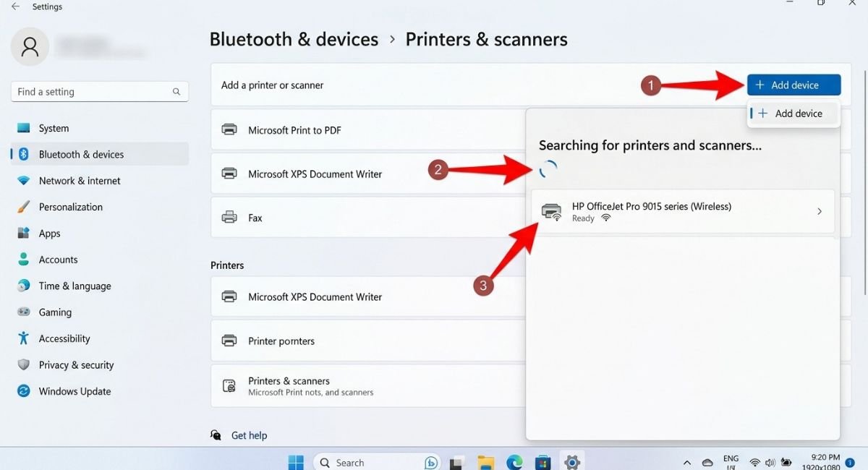Select the Microsoft Print to PDF label
868x470 pixels.
[x=294, y=130]
